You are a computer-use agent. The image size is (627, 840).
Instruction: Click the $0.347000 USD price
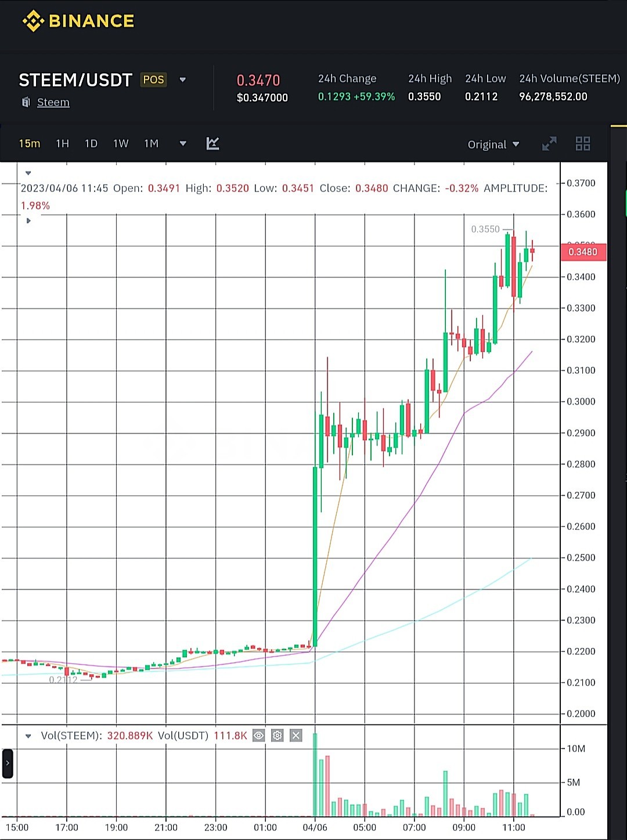[x=262, y=98]
